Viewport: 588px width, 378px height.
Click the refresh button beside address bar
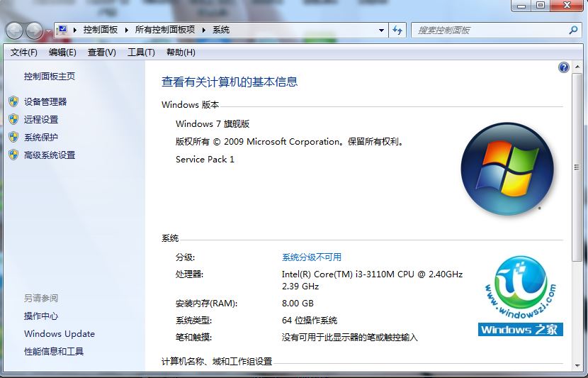[397, 30]
